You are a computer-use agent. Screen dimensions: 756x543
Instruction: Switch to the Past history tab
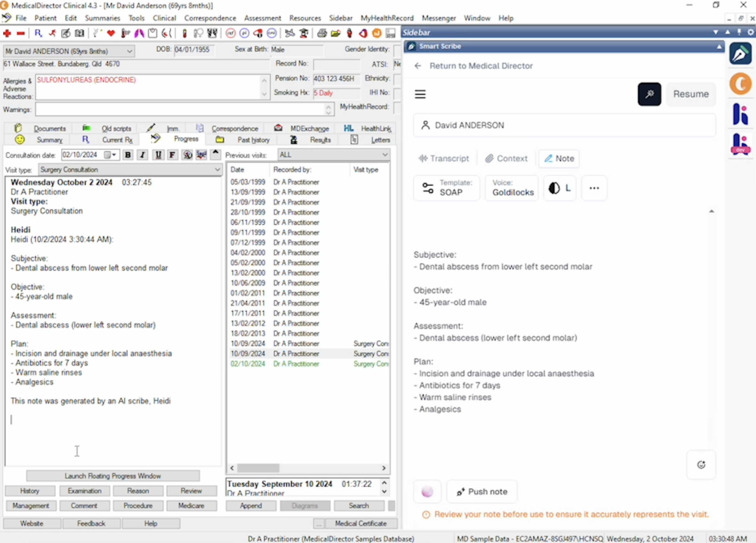coord(253,140)
